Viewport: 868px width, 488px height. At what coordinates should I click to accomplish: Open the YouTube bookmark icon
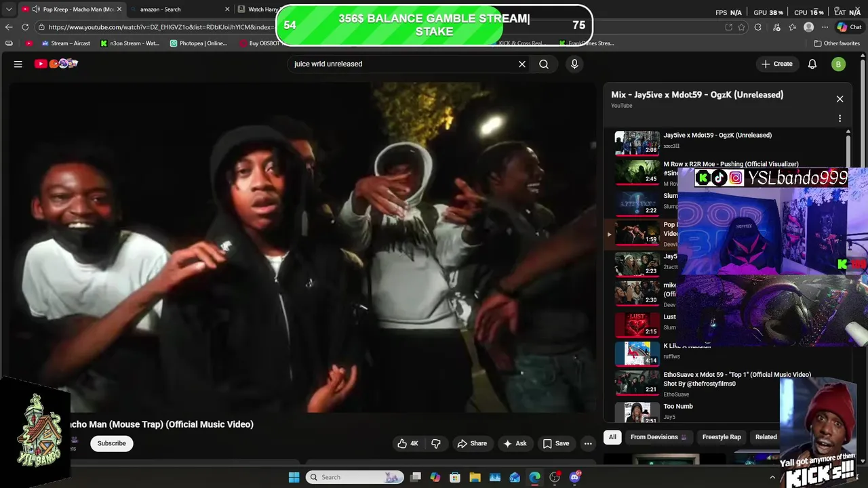pos(28,43)
